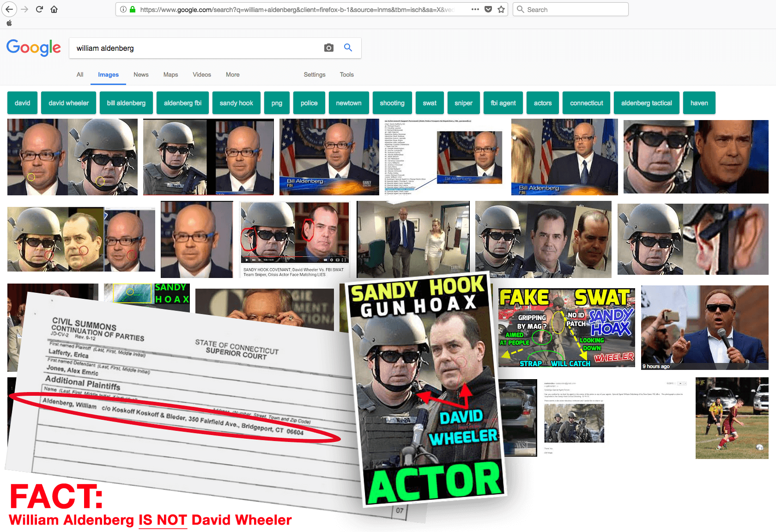Filter results by newtown chip

pyautogui.click(x=349, y=103)
